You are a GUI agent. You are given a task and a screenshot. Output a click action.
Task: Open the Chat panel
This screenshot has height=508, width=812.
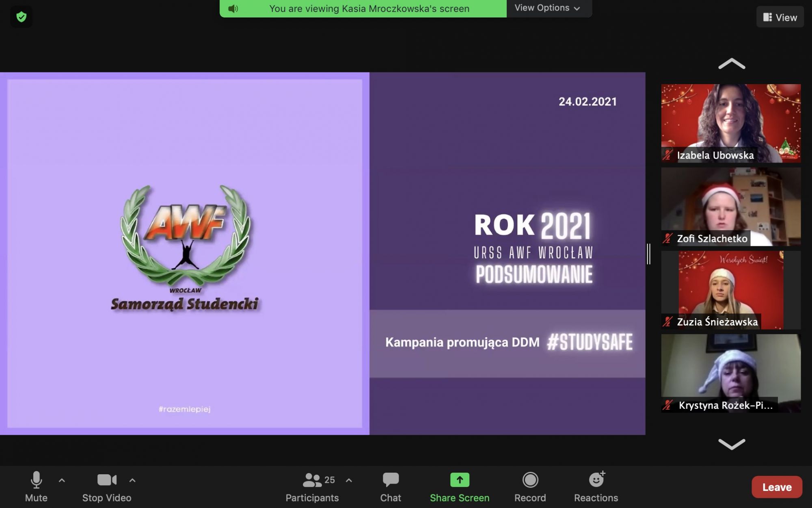391,486
